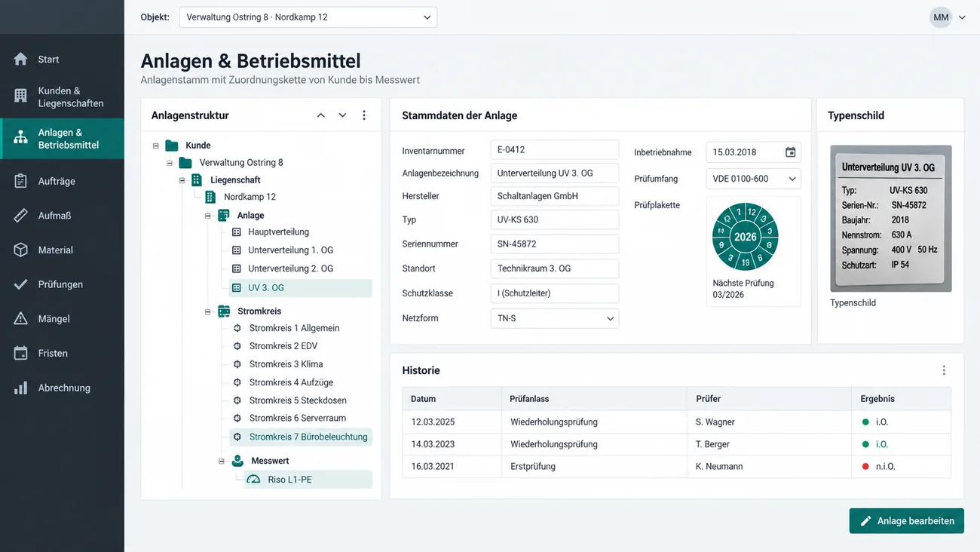Click the Aufmaß ruler icon
This screenshot has width=980, height=552.
[21, 216]
